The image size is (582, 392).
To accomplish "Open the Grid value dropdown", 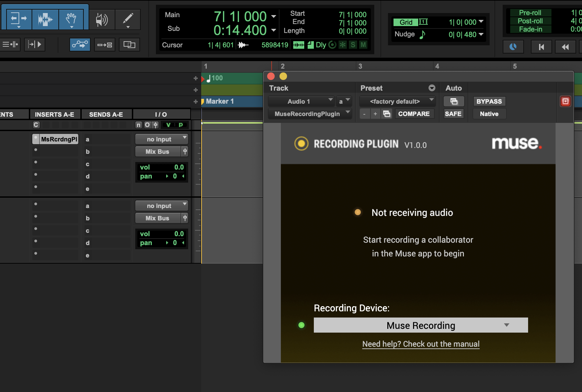I will point(481,22).
